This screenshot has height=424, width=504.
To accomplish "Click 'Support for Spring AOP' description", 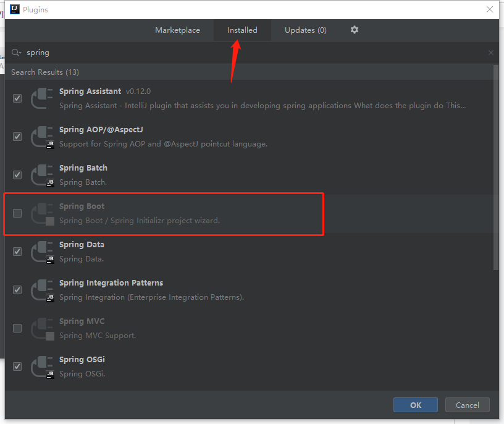I will tap(163, 144).
